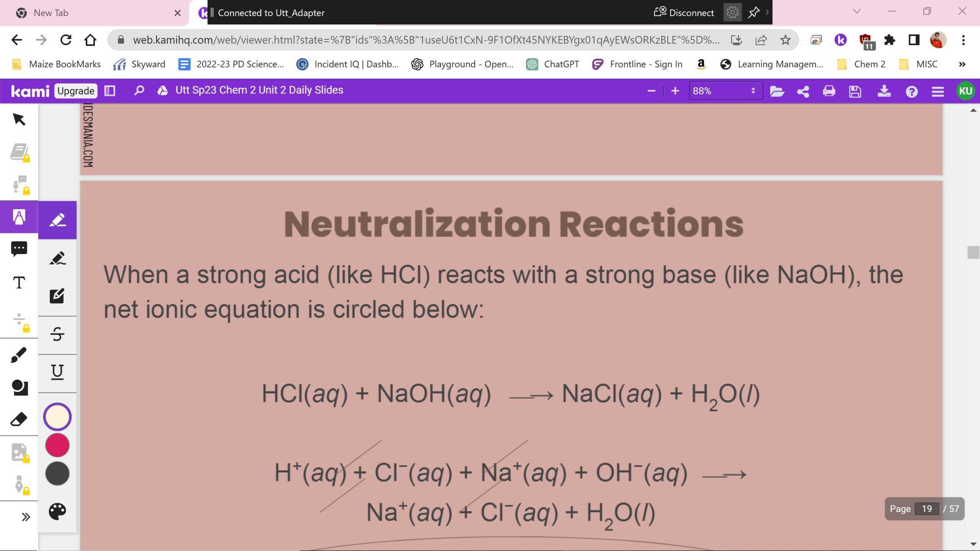Open the 88% zoom level dropdown
Screen dimensions: 980x551
tap(725, 91)
